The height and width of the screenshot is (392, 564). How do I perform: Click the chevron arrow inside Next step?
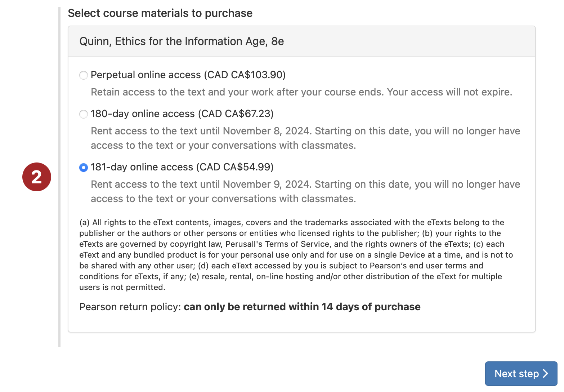(545, 374)
